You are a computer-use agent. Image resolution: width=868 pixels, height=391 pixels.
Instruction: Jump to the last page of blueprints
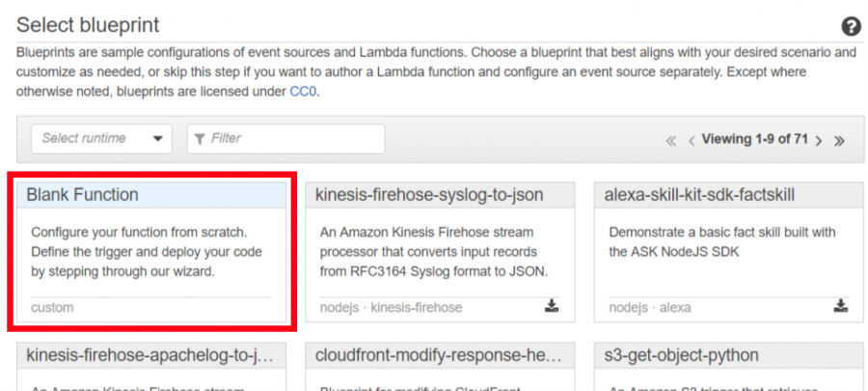click(x=840, y=141)
